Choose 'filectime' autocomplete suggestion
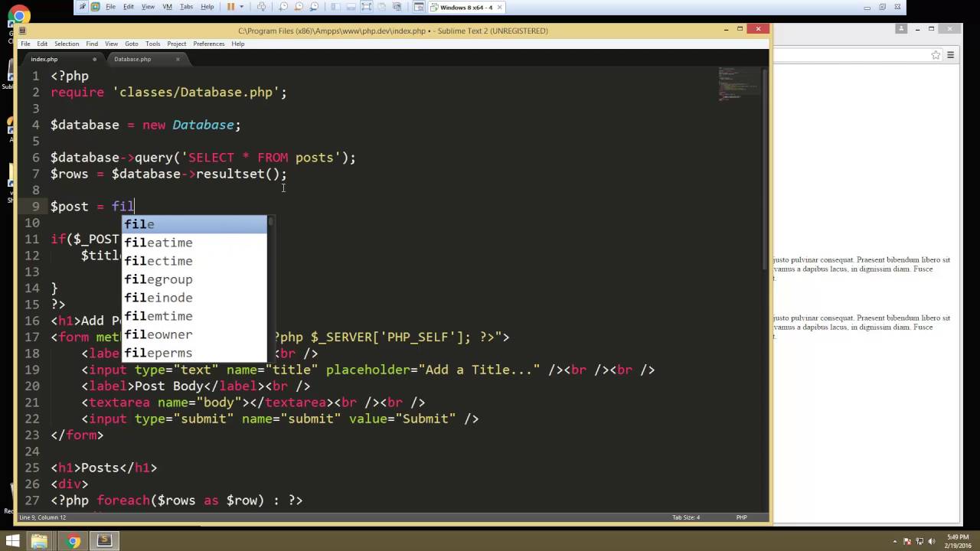 [194, 261]
